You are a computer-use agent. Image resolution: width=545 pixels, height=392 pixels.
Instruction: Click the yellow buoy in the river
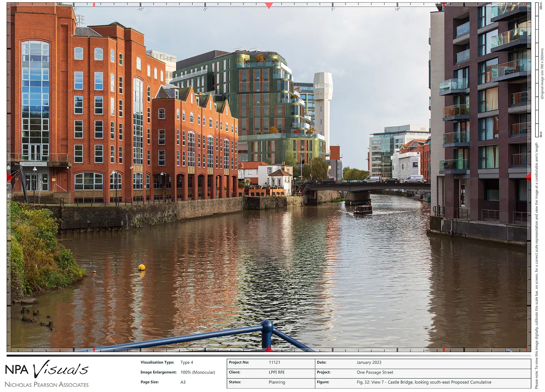tap(142, 267)
